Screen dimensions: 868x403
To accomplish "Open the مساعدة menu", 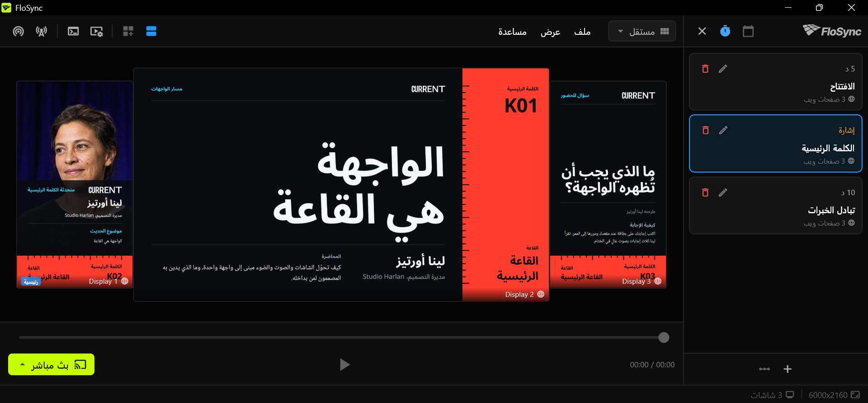I will [512, 32].
